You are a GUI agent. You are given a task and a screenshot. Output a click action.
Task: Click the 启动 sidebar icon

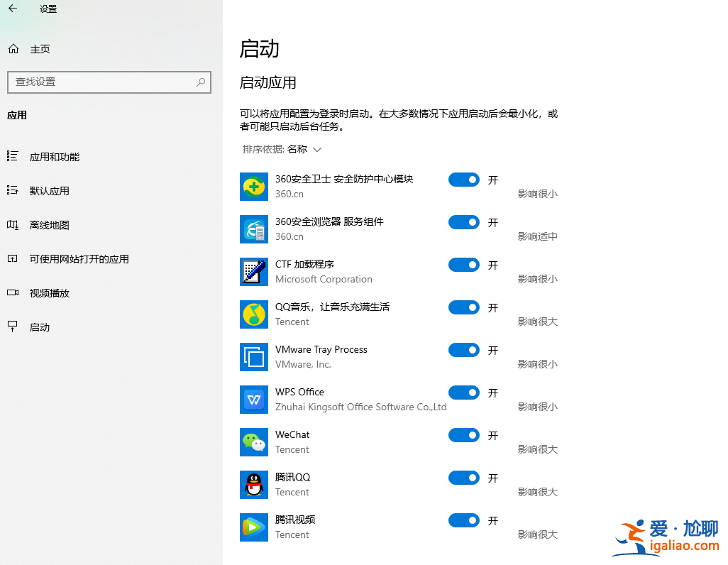(16, 327)
